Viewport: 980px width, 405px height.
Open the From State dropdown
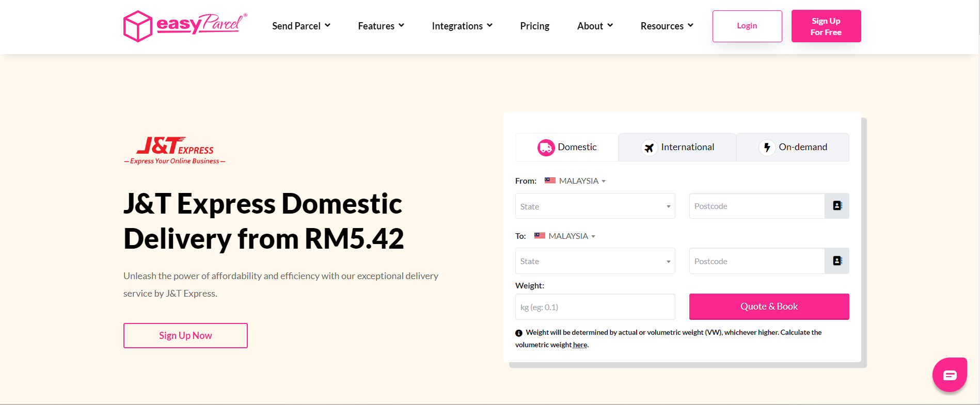point(595,206)
